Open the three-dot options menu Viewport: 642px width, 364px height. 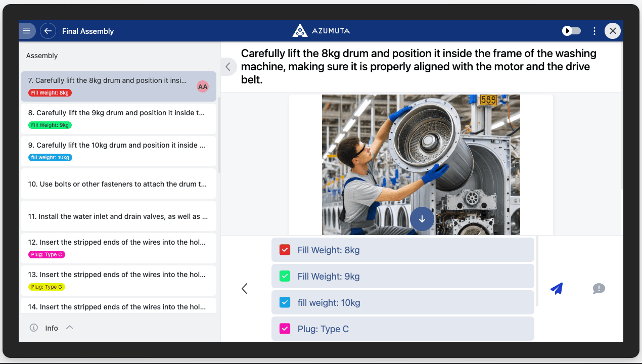(x=594, y=31)
